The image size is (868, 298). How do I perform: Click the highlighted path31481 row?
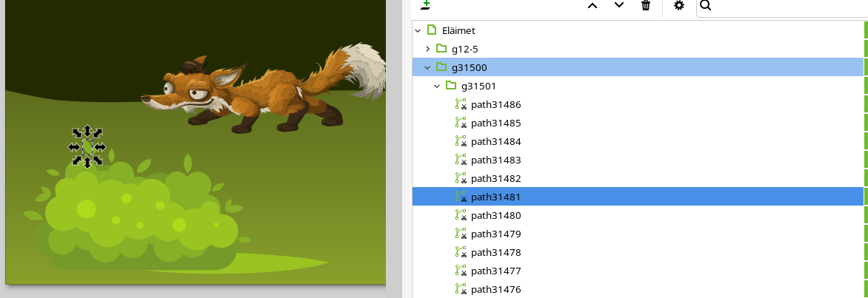tap(495, 197)
